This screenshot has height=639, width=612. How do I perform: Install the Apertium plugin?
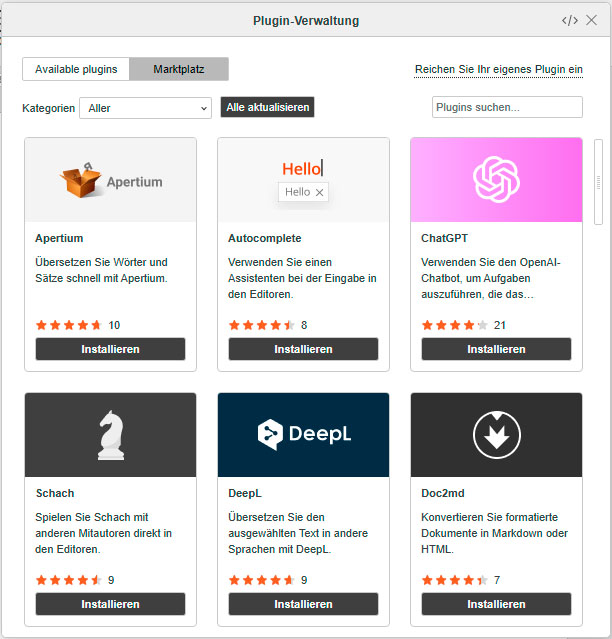pyautogui.click(x=110, y=349)
